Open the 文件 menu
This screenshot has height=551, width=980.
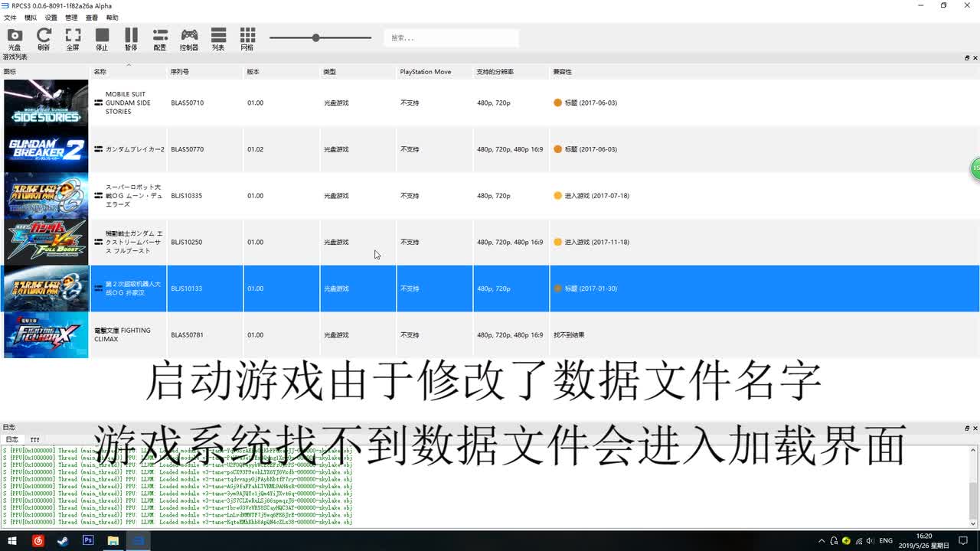coord(10,18)
